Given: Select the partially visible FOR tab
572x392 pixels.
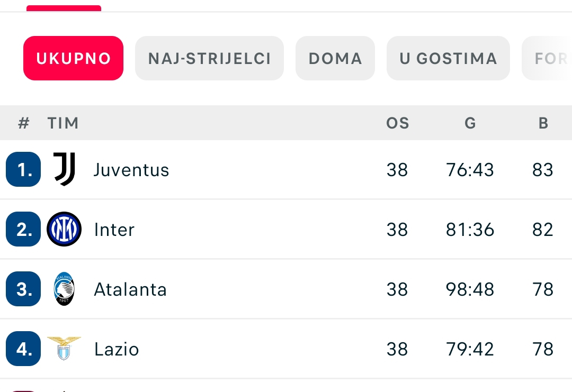Looking at the screenshot, I should (x=547, y=58).
